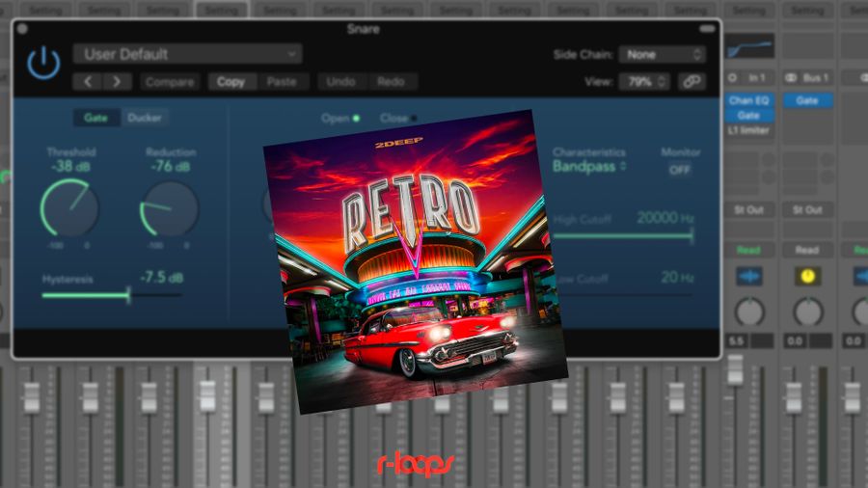Open the Characteristics Bandpass dropdown
Image resolution: width=868 pixels, height=488 pixels.
point(589,167)
